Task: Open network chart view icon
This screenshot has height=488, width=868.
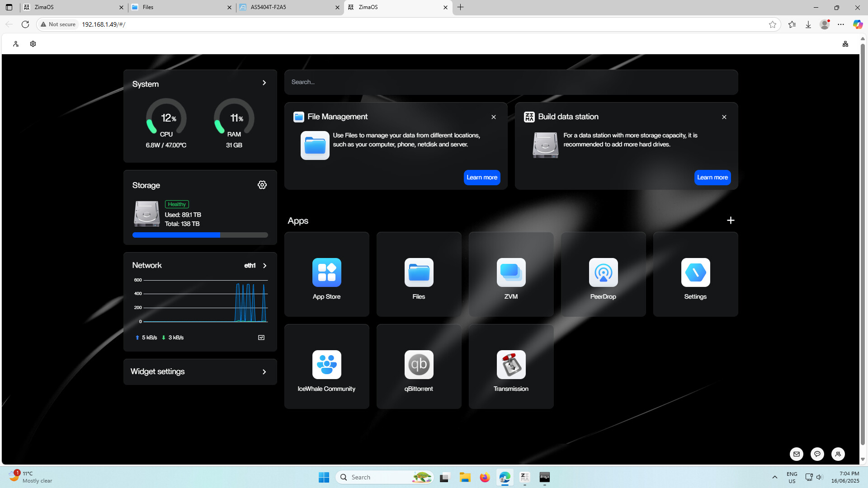Action: point(261,338)
